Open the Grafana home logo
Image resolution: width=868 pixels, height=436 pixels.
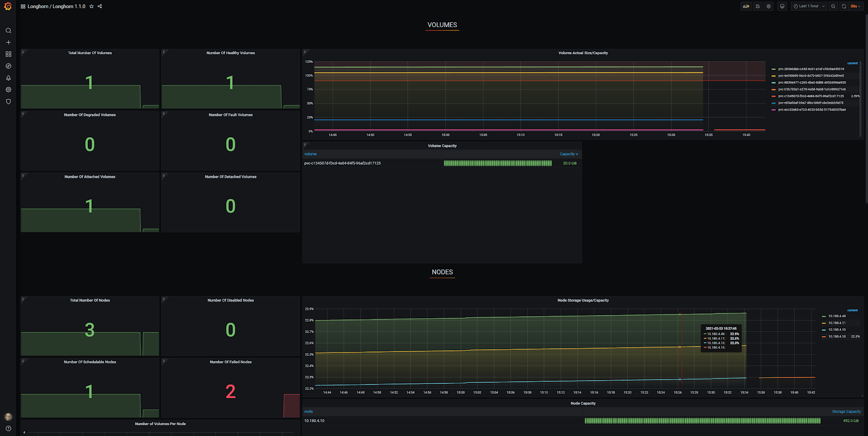tap(8, 7)
